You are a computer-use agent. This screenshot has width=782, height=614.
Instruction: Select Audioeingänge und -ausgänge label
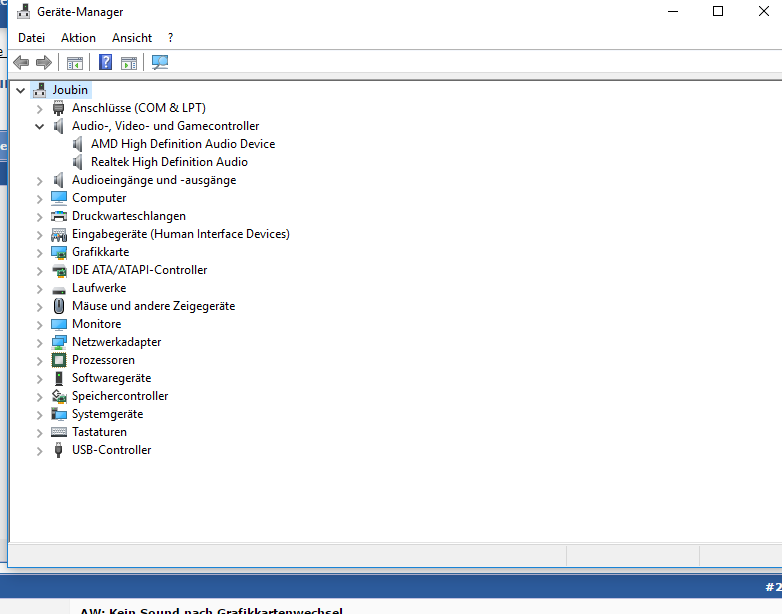[x=154, y=180]
